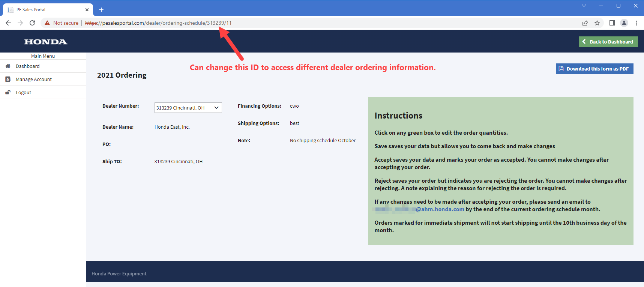Click the Main Menu label
This screenshot has width=644, height=287.
coord(43,56)
